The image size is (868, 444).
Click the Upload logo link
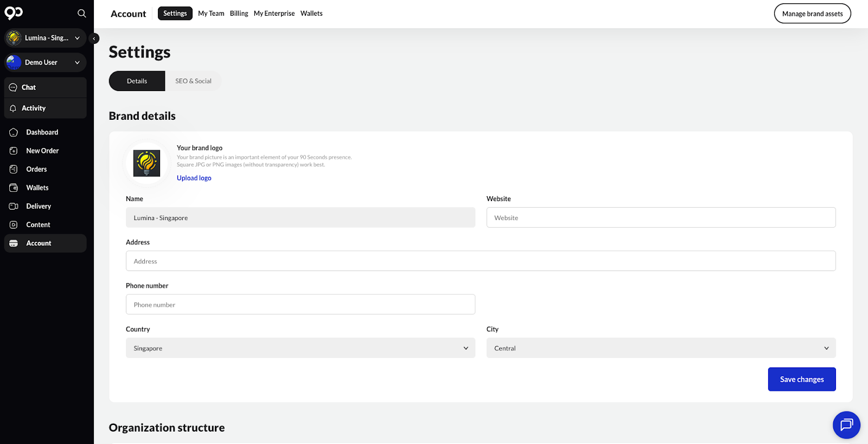pyautogui.click(x=194, y=178)
